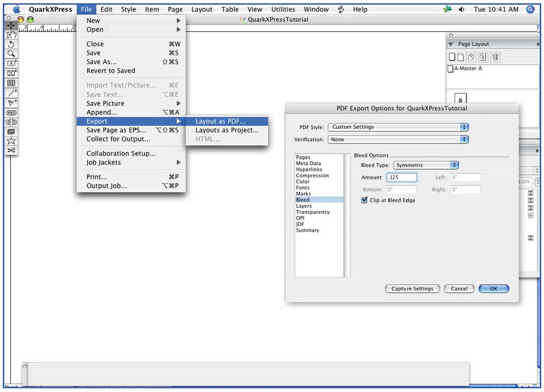Open the Page Layout palette options stepper

tap(537, 44)
